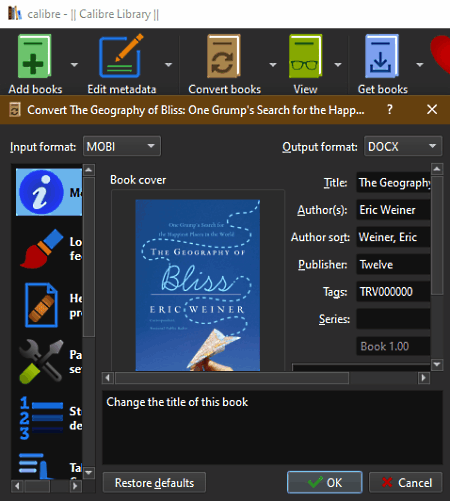Click sidebar horizontal scroll right arrow
The height and width of the screenshot is (501, 450).
pyautogui.click(x=76, y=486)
